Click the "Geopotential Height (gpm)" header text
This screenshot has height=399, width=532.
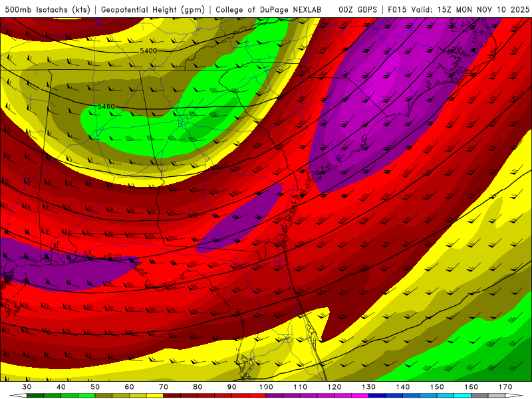pyautogui.click(x=153, y=9)
